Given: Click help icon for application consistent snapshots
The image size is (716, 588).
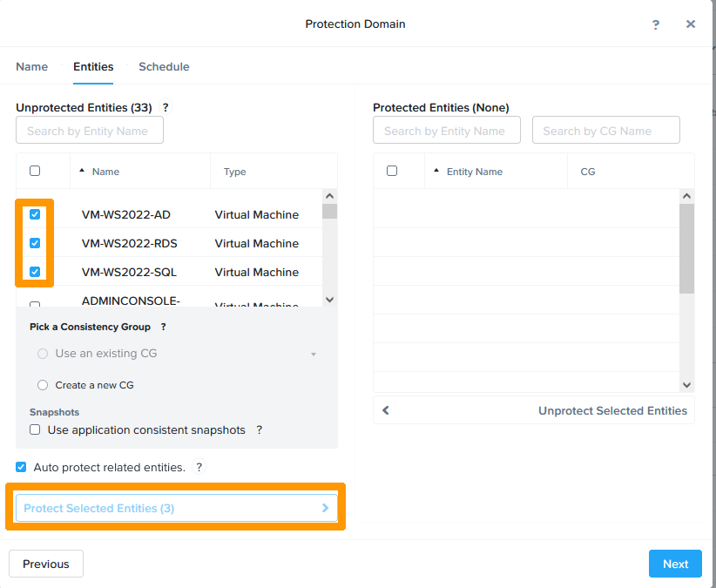Looking at the screenshot, I should (x=259, y=429).
